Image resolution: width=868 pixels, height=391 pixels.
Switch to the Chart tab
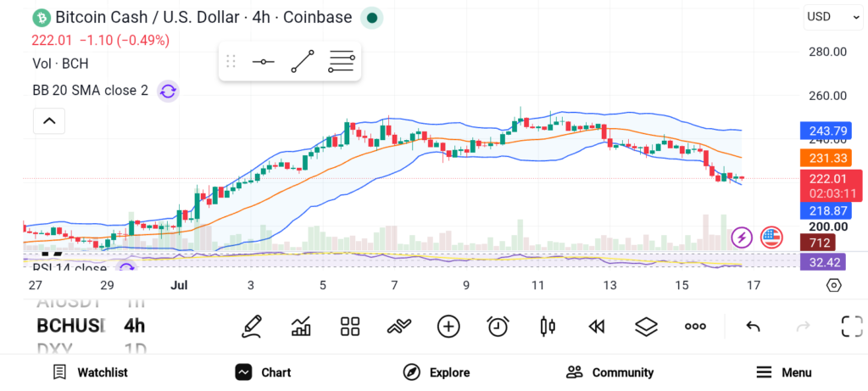pyautogui.click(x=263, y=372)
